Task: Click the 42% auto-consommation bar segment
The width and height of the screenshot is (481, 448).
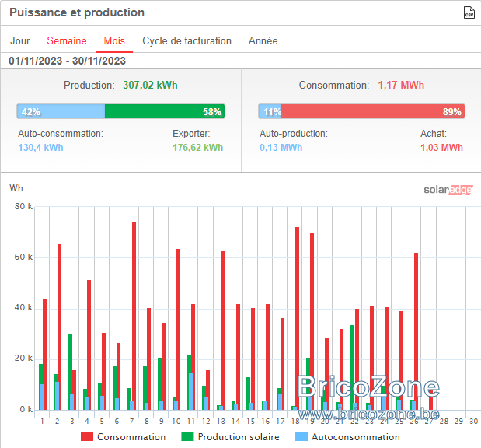Action: (x=61, y=111)
